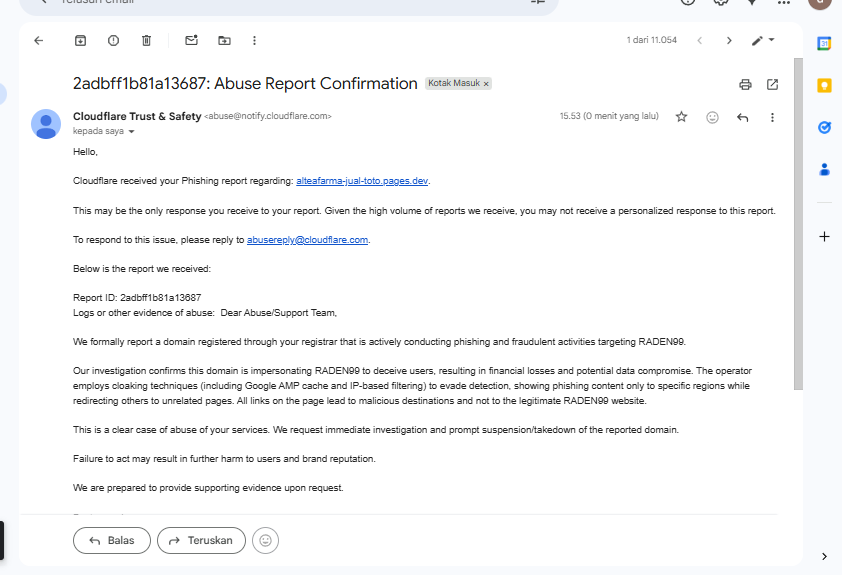Hide the side panel with the chevron

[x=824, y=556]
